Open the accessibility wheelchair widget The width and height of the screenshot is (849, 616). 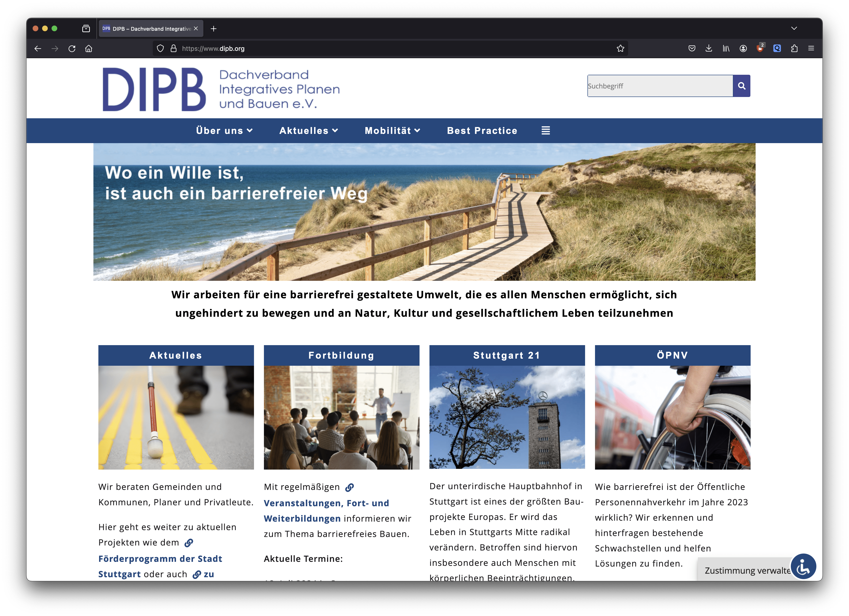coord(803,566)
